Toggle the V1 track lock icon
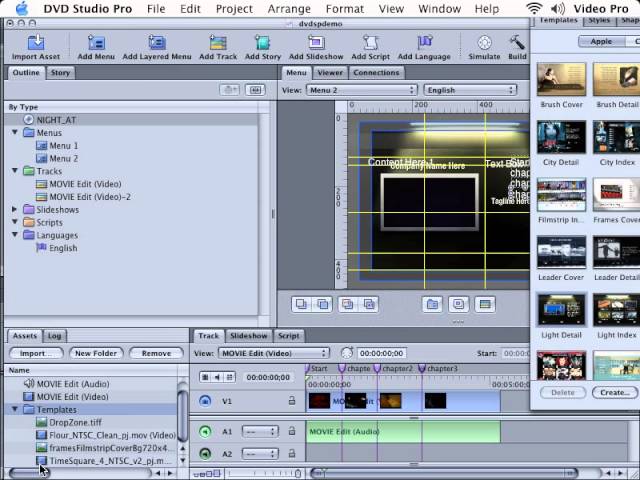The height and width of the screenshot is (480, 640). pyautogui.click(x=292, y=401)
